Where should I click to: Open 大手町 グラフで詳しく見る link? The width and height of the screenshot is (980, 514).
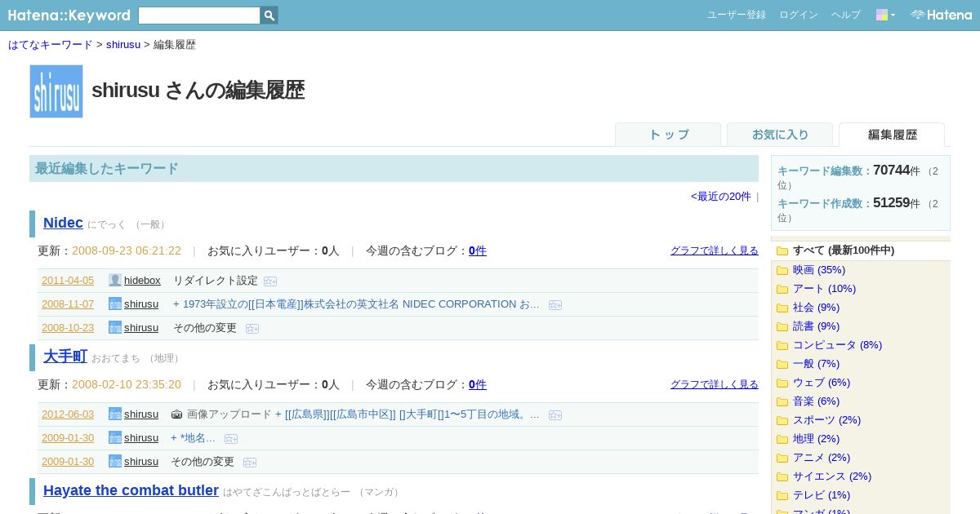pyautogui.click(x=715, y=384)
